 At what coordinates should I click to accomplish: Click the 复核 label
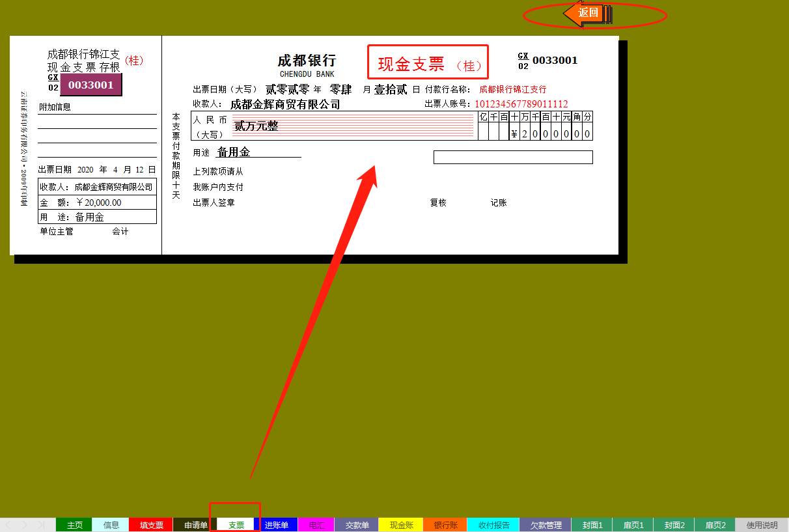(x=438, y=203)
